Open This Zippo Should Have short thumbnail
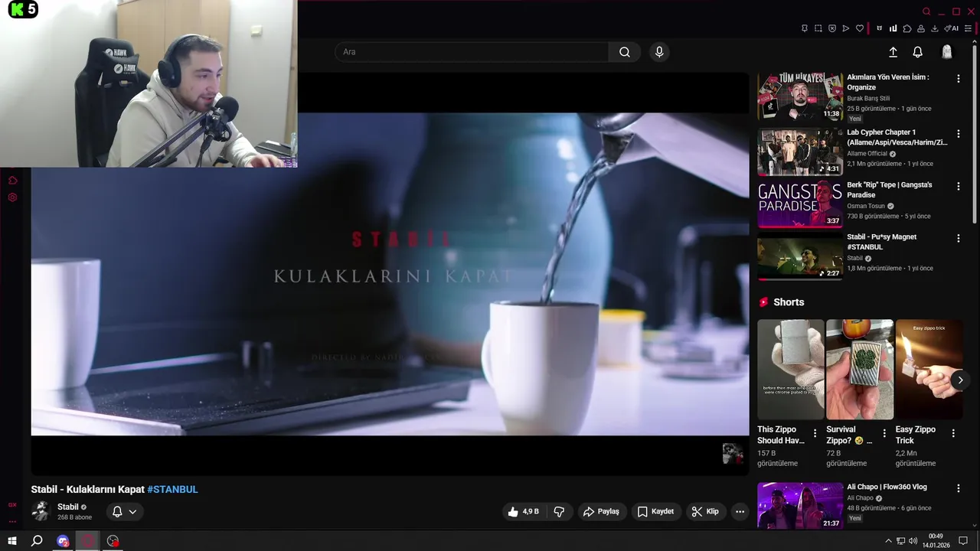 click(x=791, y=369)
